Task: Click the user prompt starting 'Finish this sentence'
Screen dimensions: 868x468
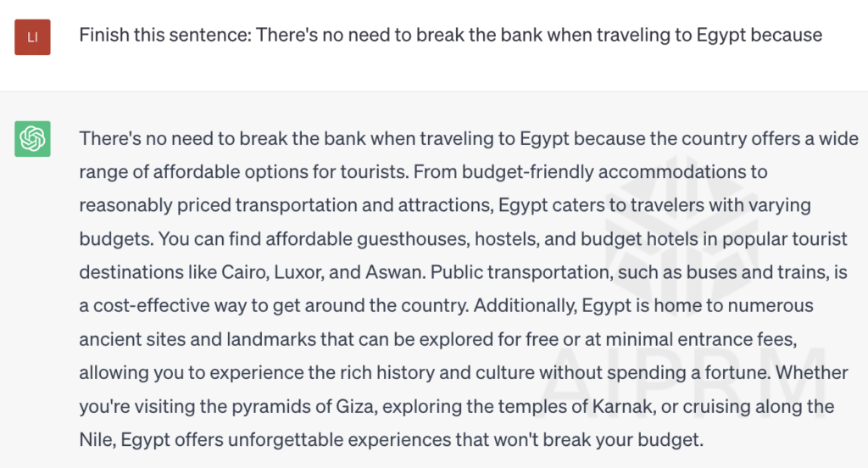Action: point(451,35)
